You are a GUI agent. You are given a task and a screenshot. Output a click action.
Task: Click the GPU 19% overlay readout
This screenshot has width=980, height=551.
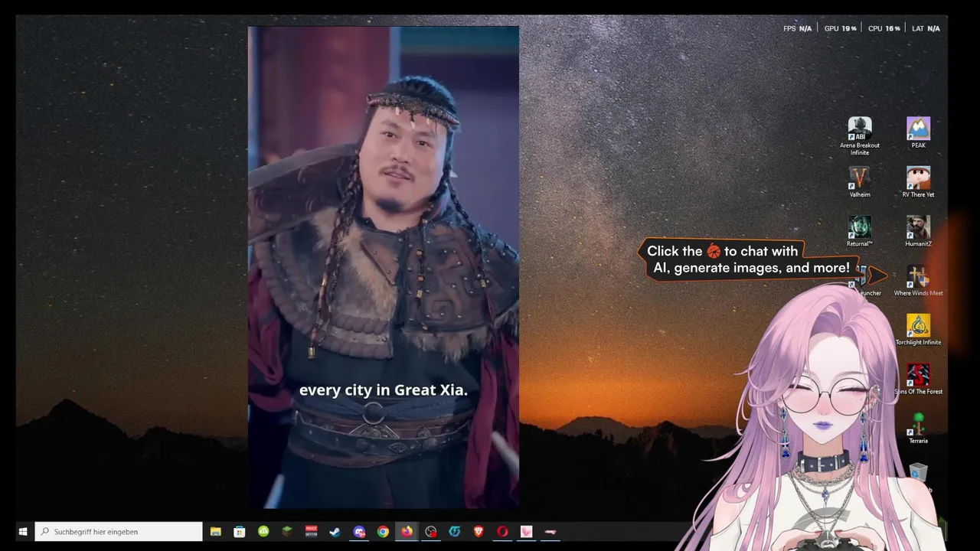[840, 28]
